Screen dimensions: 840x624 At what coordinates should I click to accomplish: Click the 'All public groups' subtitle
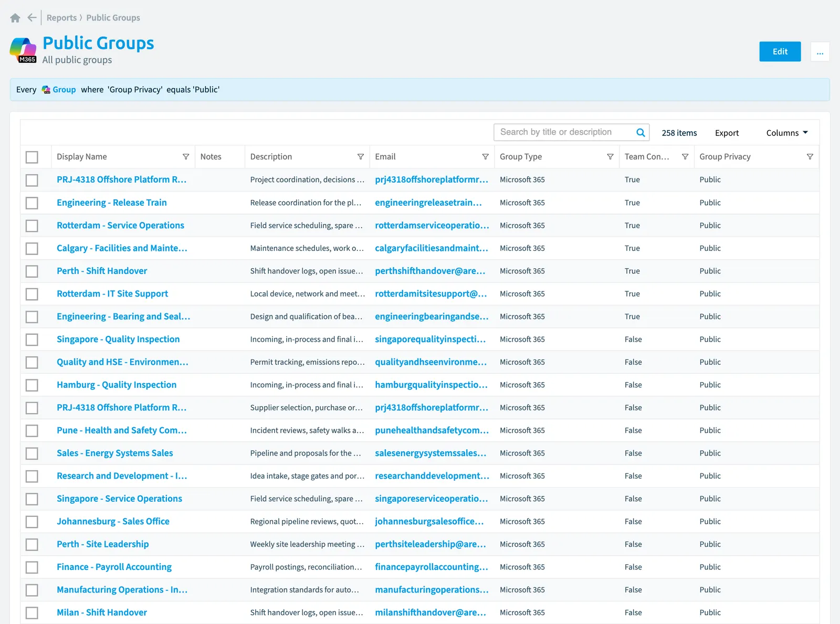coord(77,60)
